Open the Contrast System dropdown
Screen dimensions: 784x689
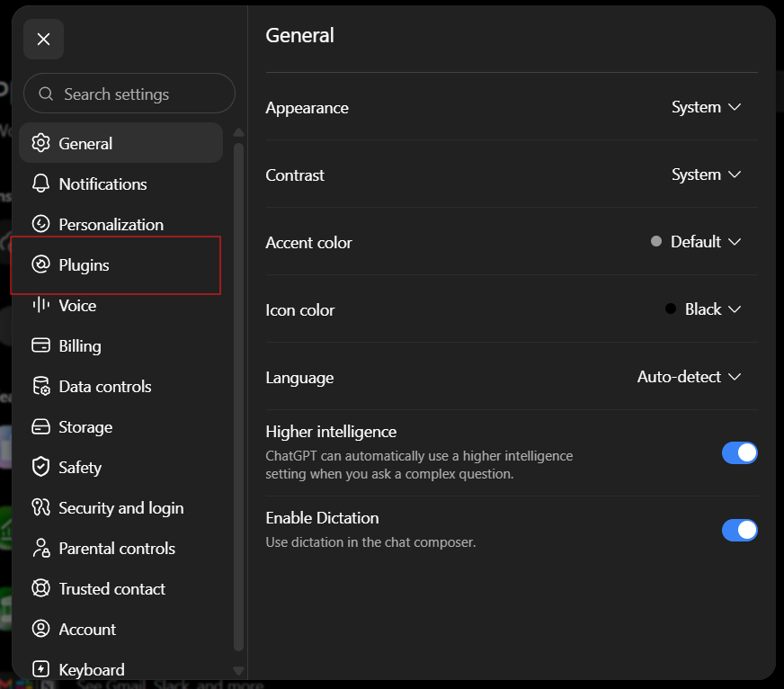click(x=706, y=174)
